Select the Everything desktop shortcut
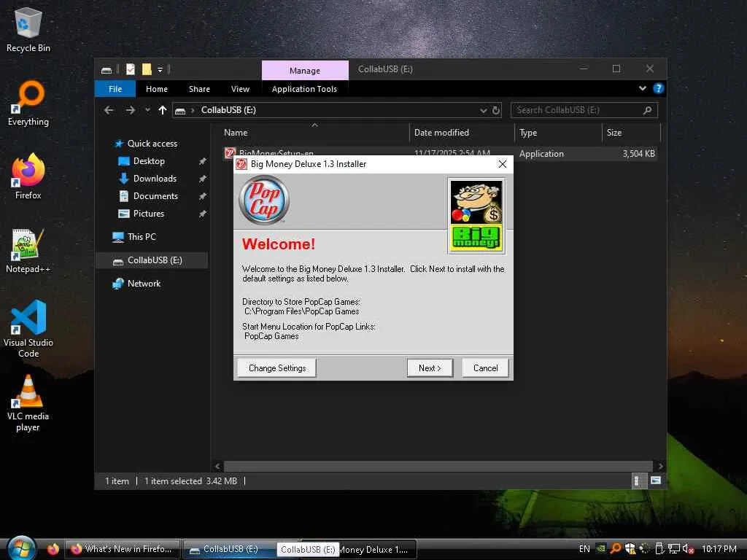 [28, 103]
